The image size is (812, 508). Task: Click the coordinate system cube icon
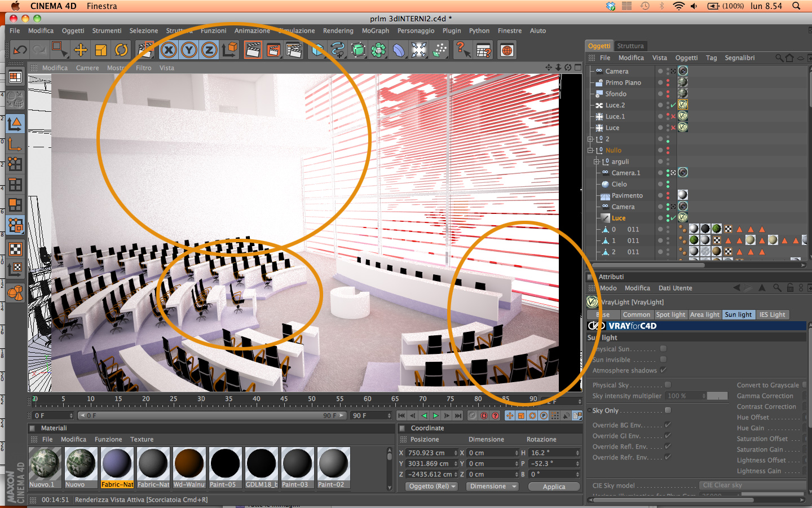click(x=230, y=50)
